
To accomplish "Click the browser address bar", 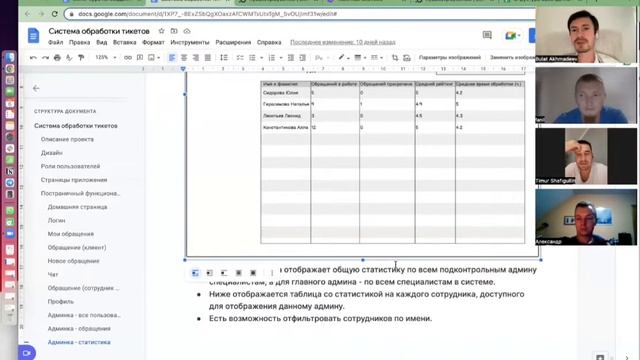I will point(300,14).
